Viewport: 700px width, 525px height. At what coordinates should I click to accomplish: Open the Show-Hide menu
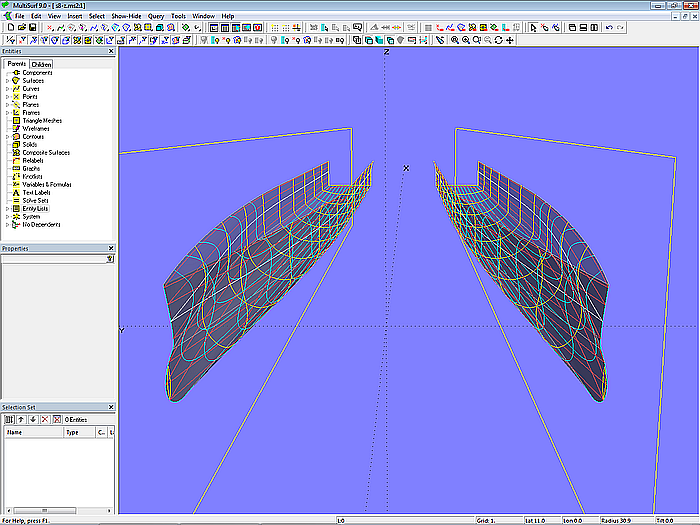coord(126,16)
